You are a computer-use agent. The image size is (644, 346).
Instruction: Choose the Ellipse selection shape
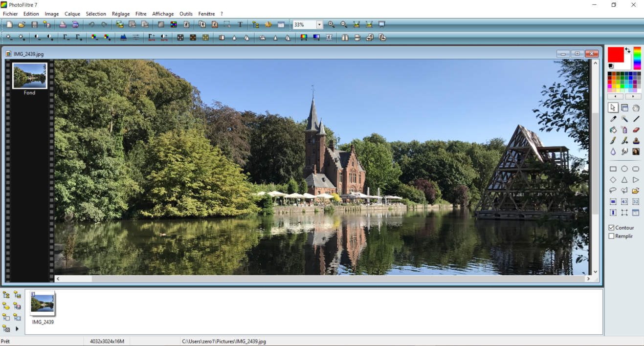pos(624,169)
